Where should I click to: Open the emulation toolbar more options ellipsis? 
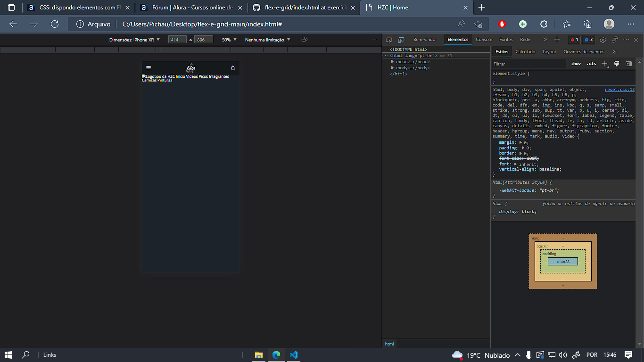point(374,40)
